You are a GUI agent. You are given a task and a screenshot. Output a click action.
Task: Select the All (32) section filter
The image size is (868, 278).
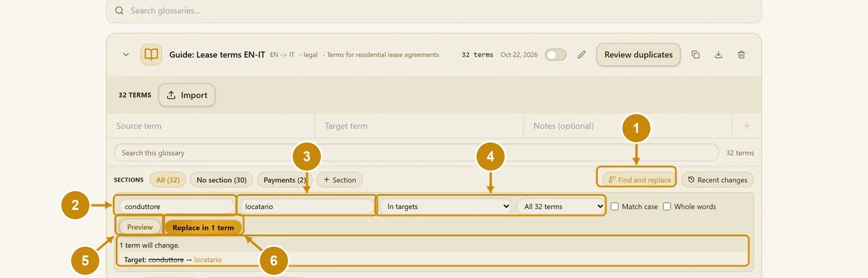[168, 180]
